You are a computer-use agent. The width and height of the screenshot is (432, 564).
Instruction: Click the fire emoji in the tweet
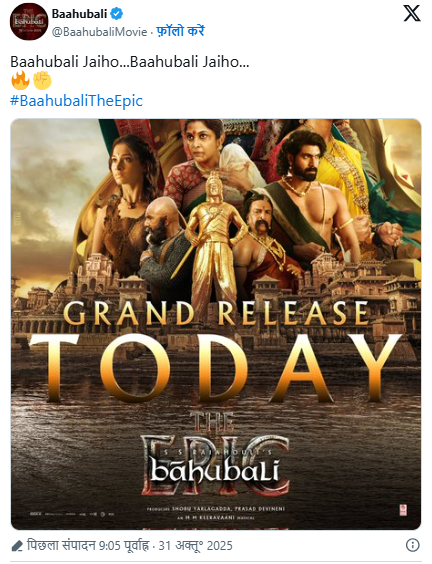[x=20, y=80]
